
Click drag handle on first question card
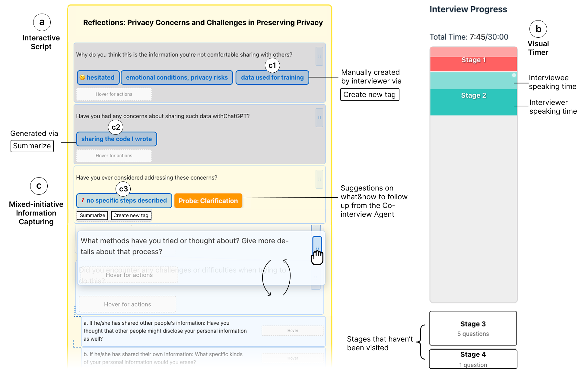click(x=319, y=56)
